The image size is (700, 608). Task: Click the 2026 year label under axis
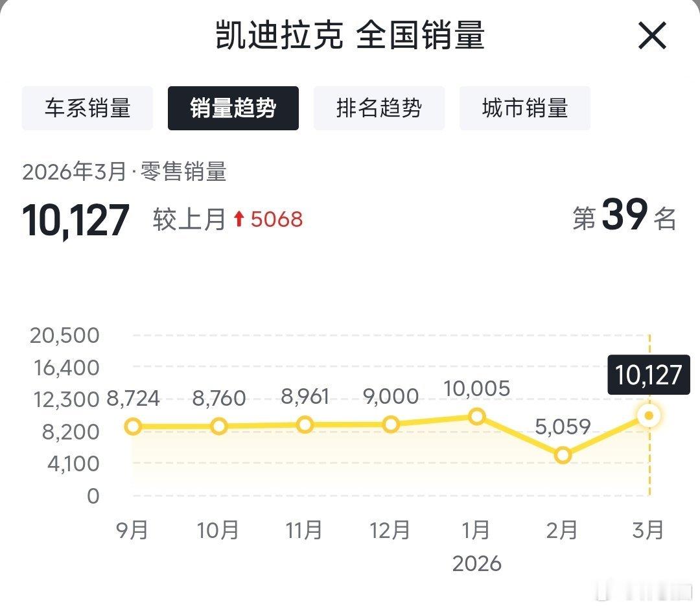tap(477, 564)
